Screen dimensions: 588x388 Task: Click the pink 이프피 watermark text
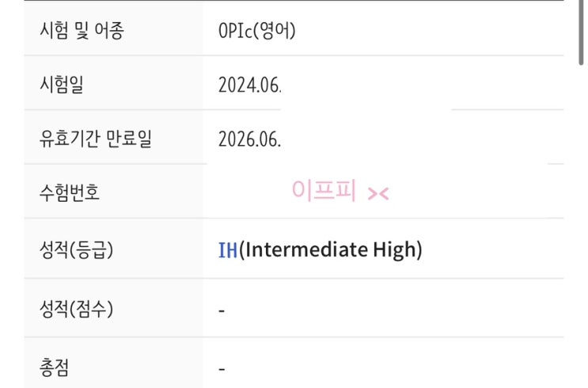coord(324,191)
